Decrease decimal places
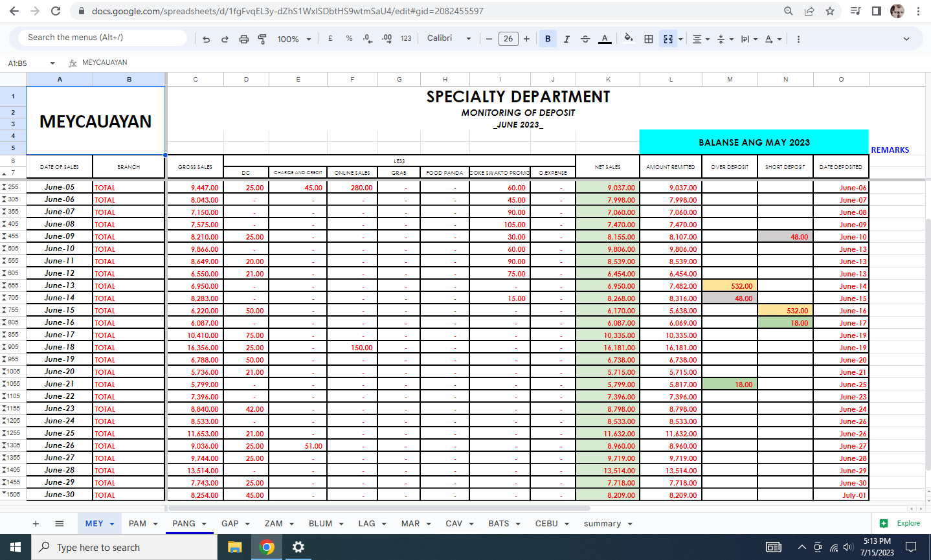 [x=368, y=39]
